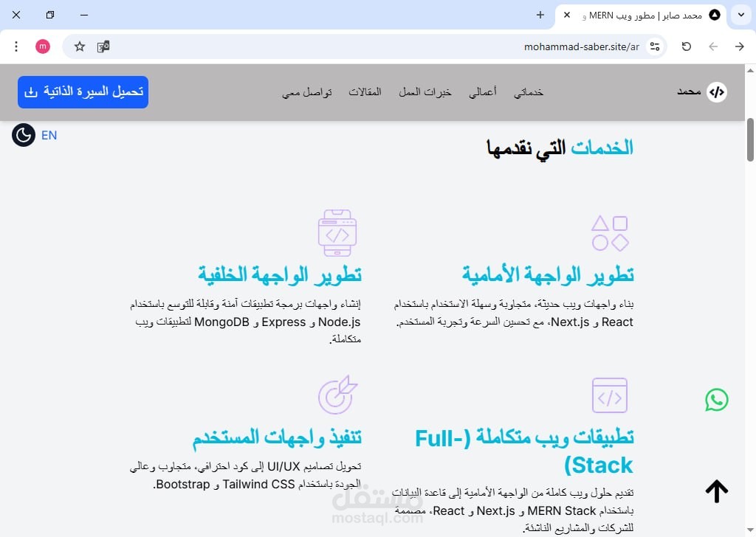Click the vertical scrollbar thumb
This screenshot has width=756, height=537.
point(750,139)
